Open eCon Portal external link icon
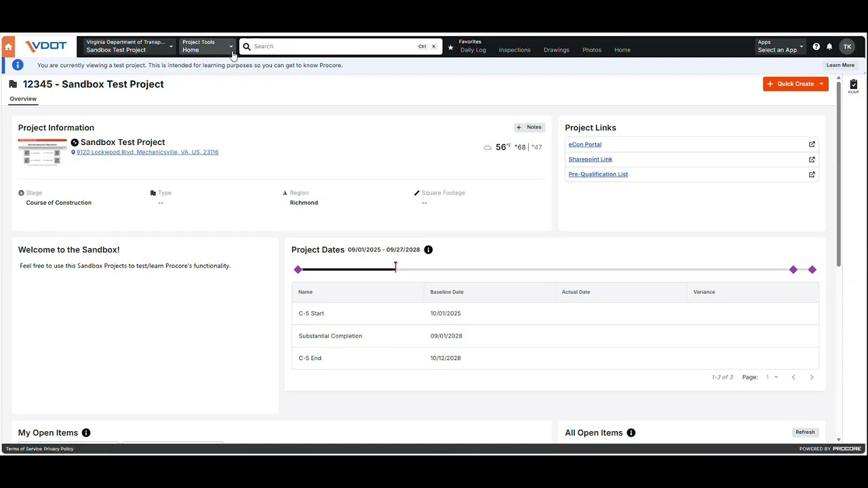 pos(812,144)
